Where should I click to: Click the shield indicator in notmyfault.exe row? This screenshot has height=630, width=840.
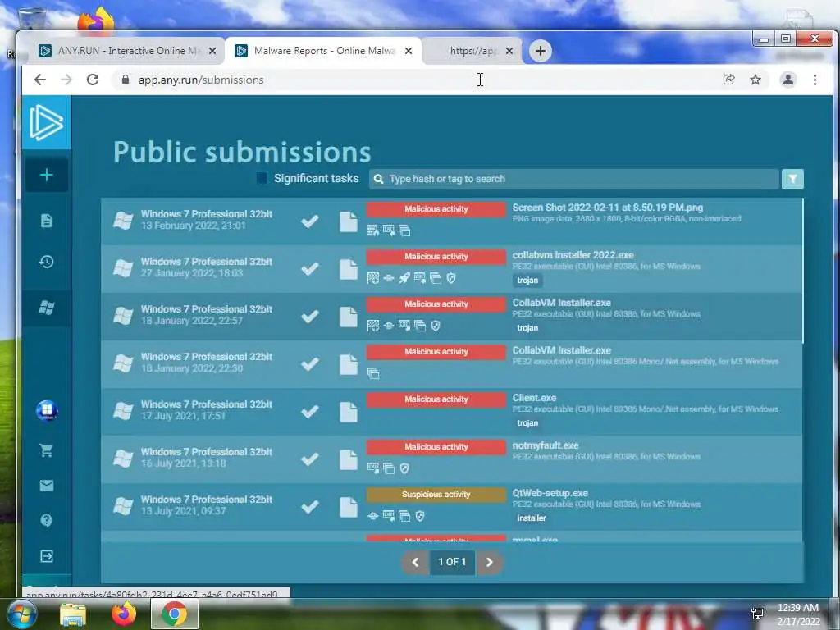pos(404,468)
